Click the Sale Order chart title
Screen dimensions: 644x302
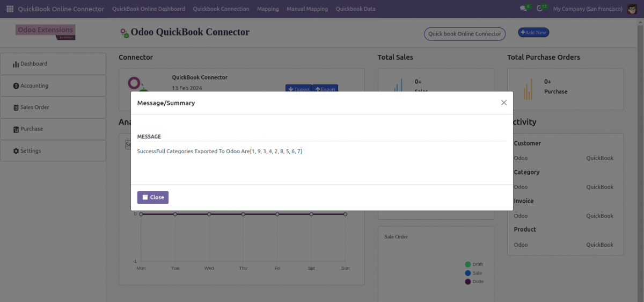click(x=396, y=236)
